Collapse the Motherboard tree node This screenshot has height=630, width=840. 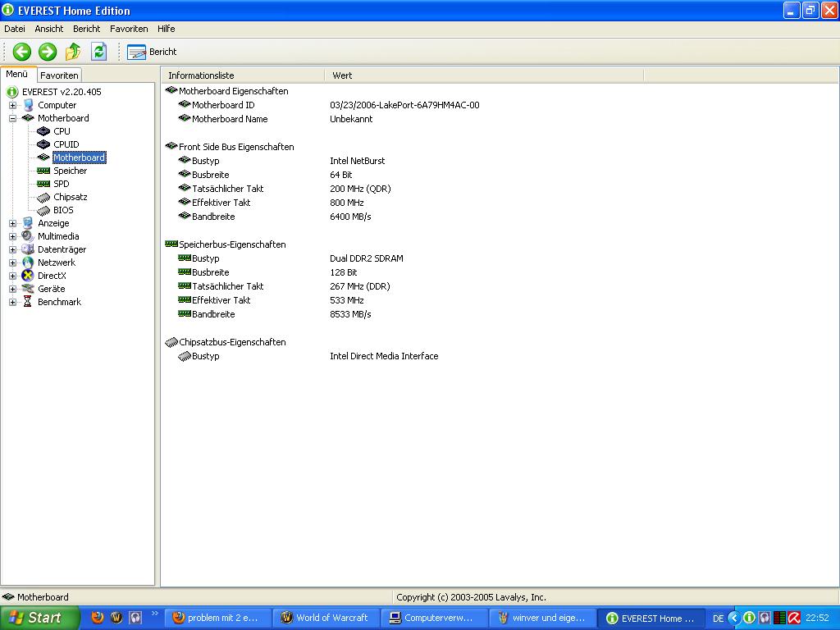[13, 118]
